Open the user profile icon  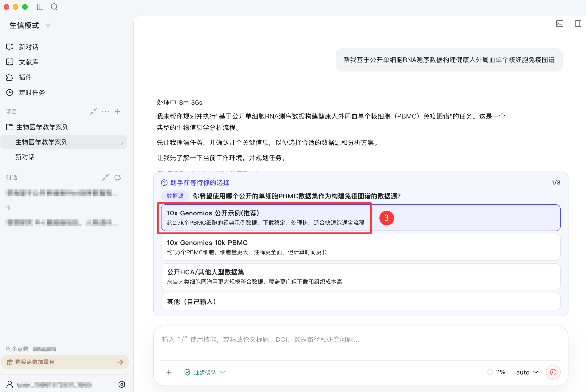point(10,384)
